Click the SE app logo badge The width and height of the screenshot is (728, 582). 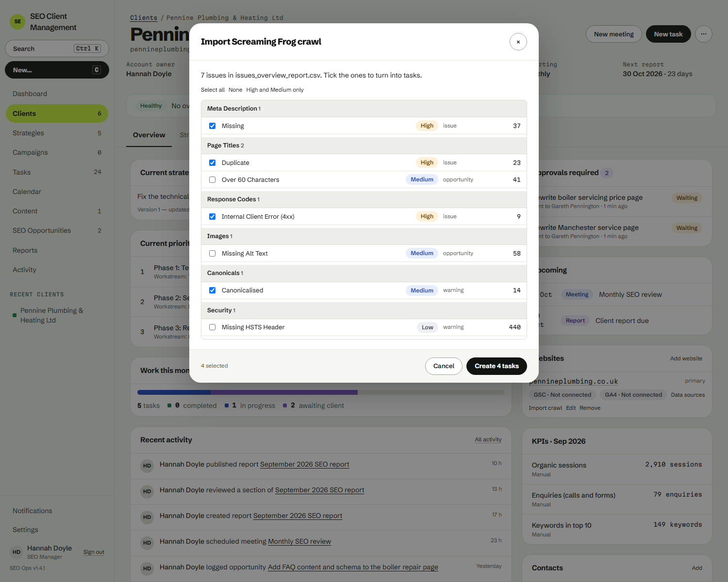17,21
